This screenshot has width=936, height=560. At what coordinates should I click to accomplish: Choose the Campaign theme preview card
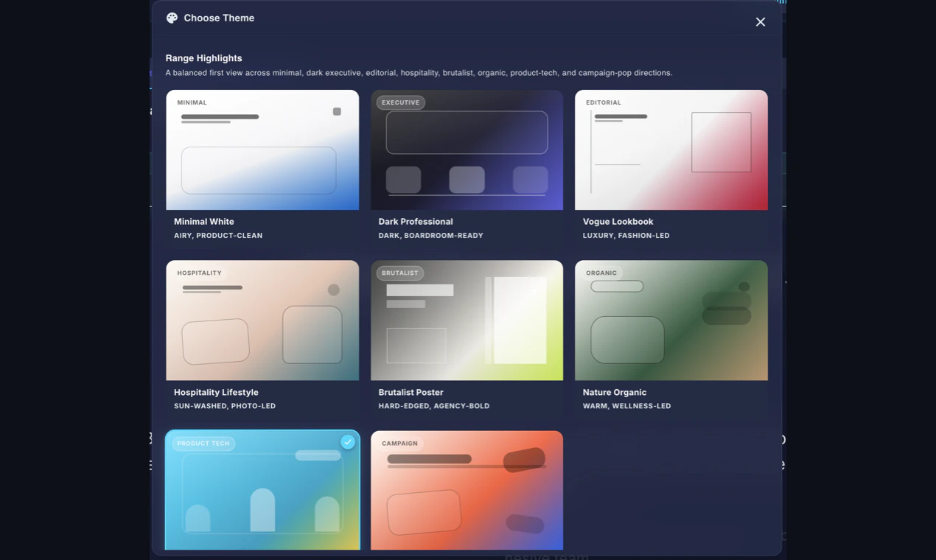click(x=467, y=490)
